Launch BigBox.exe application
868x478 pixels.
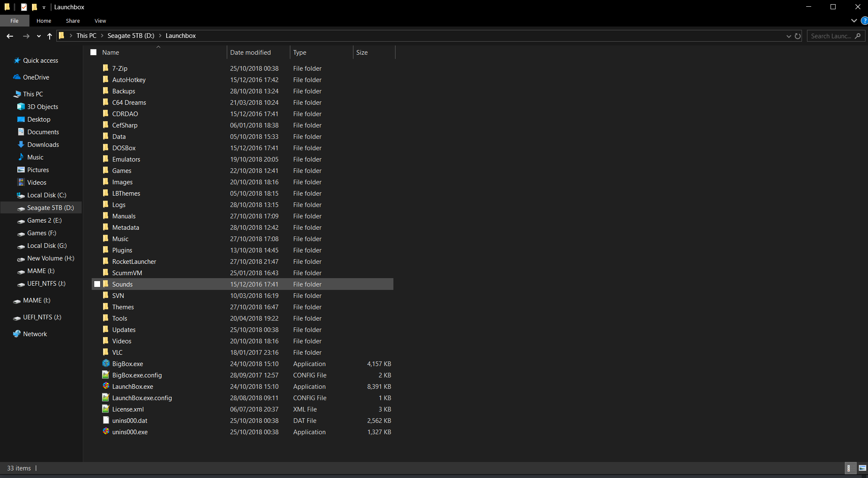(x=126, y=363)
